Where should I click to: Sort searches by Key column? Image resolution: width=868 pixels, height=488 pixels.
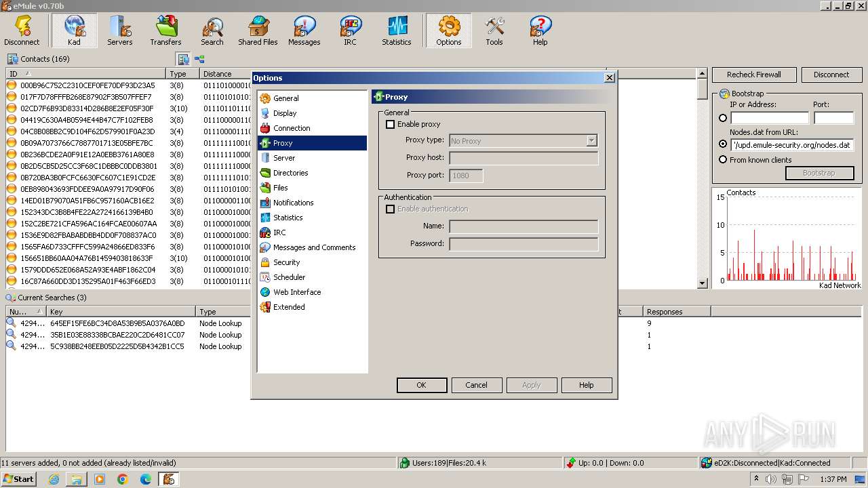[122, 312]
